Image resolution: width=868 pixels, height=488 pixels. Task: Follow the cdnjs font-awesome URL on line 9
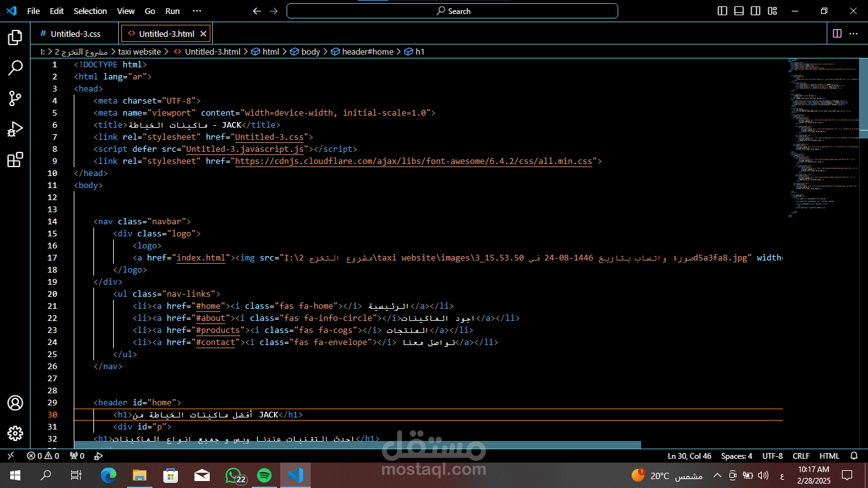point(414,161)
